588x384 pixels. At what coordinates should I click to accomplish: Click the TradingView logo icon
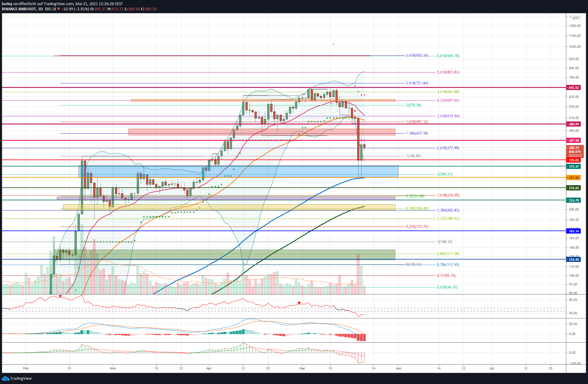click(x=5, y=379)
